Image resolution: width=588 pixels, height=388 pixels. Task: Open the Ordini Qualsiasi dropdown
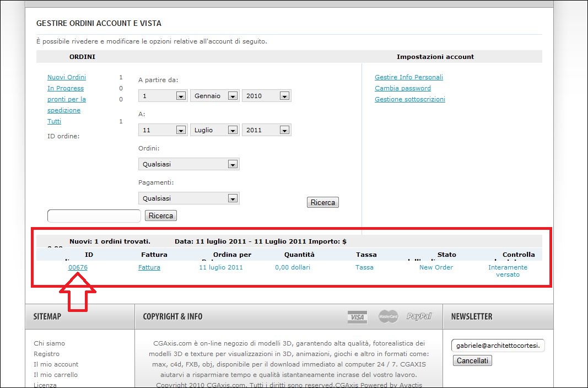[x=188, y=164]
